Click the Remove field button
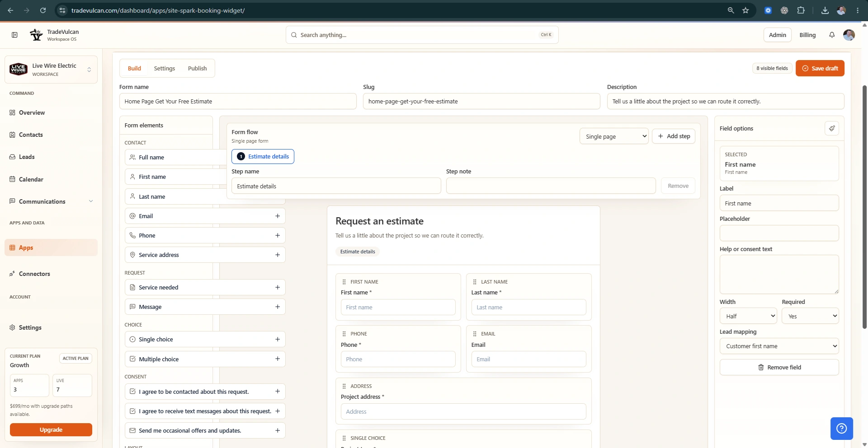 point(779,367)
